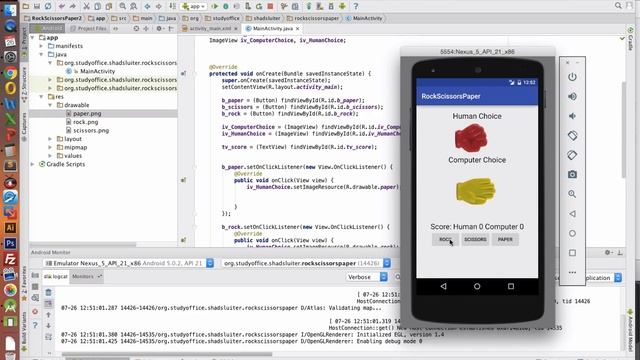Screen dimensions: 640x360
Task: Click the emulator volume up icon
Action: coord(572,96)
